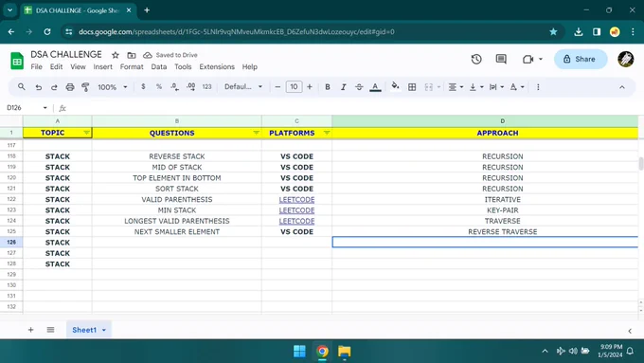Image resolution: width=644 pixels, height=363 pixels.
Task: Open Chrome downloads
Action: coord(579,31)
